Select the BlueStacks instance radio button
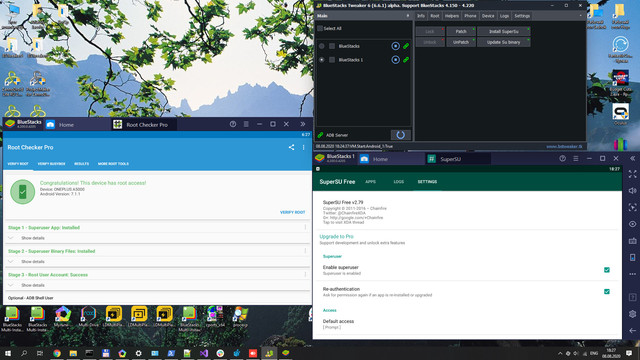640x360 pixels. [x=322, y=46]
